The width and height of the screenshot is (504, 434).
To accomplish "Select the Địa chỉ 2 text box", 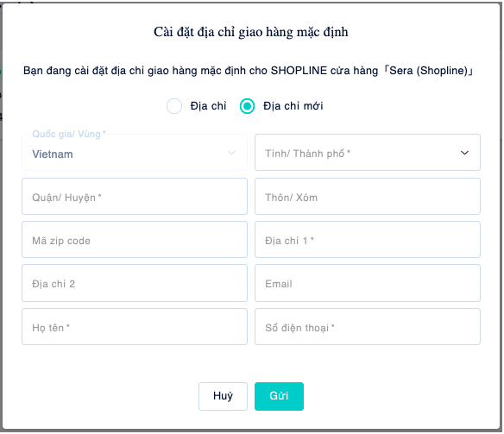I will [x=135, y=283].
